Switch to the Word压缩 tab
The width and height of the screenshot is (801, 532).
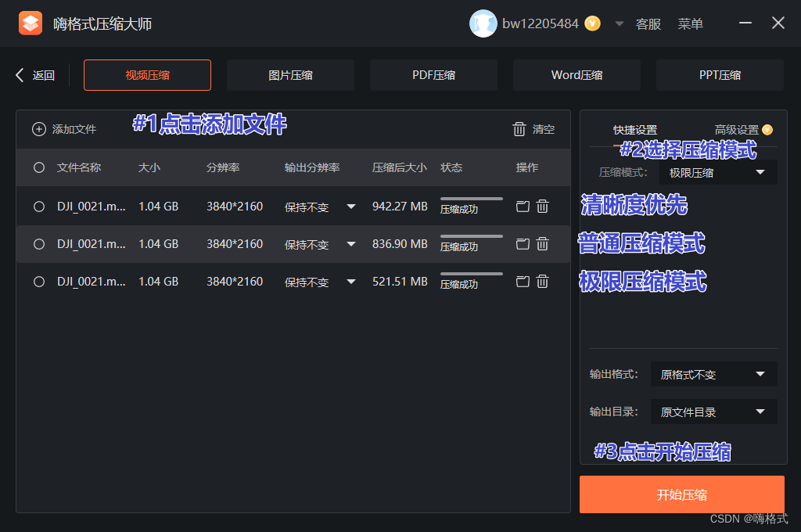[577, 75]
